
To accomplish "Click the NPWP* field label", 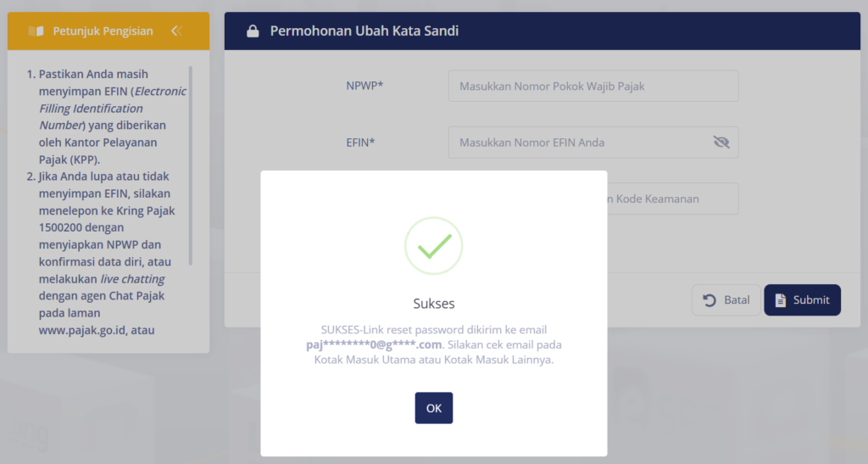I will click(365, 86).
